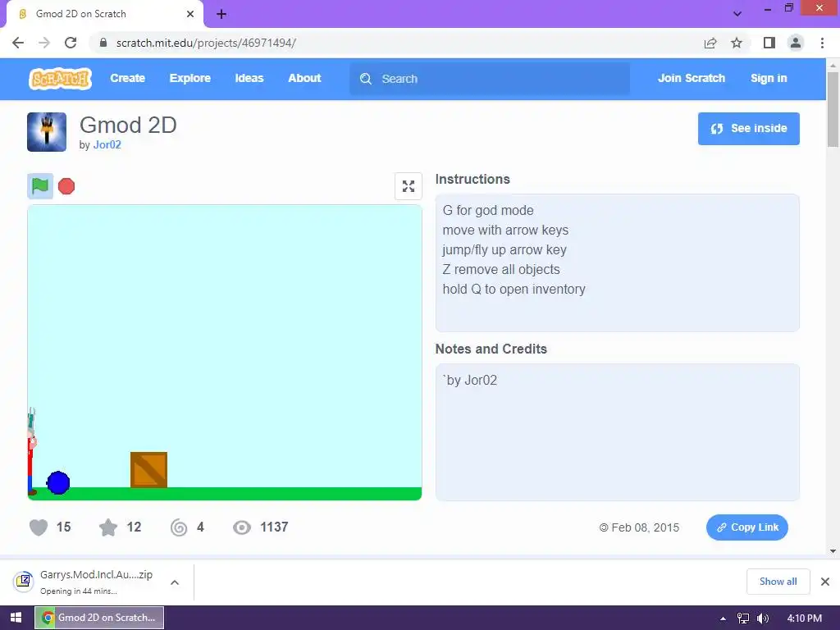Image resolution: width=840 pixels, height=630 pixels.
Task: Bookmark this tab with the star icon
Action: pos(737,43)
